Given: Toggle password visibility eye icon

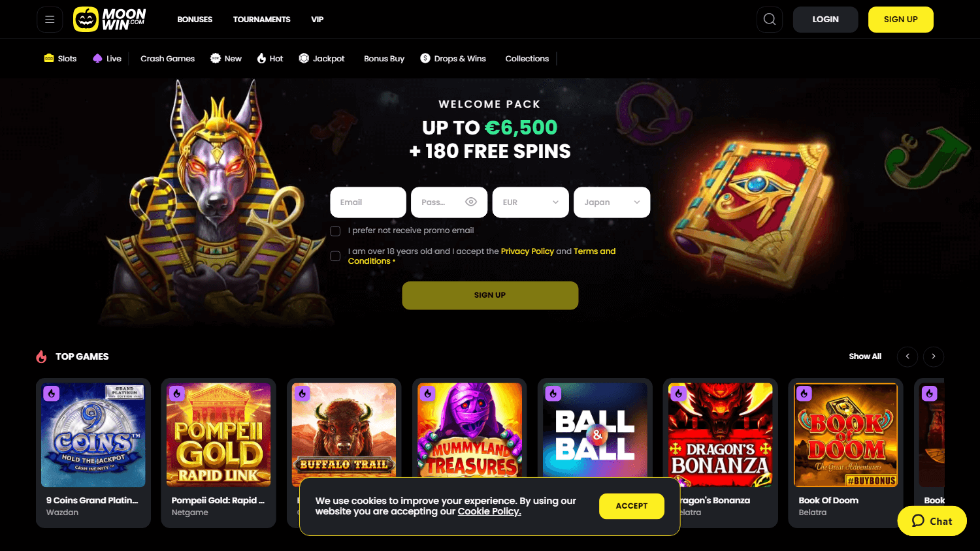Looking at the screenshot, I should tap(471, 202).
